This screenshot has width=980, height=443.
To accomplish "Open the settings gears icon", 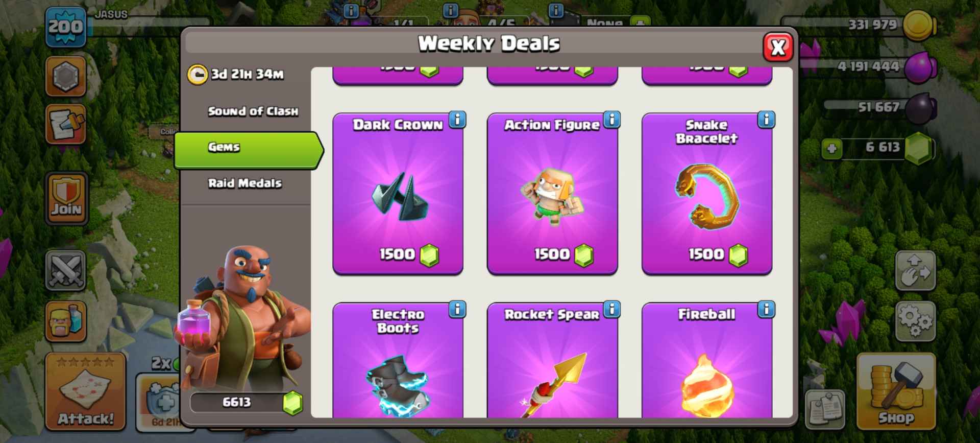I will pyautogui.click(x=915, y=321).
